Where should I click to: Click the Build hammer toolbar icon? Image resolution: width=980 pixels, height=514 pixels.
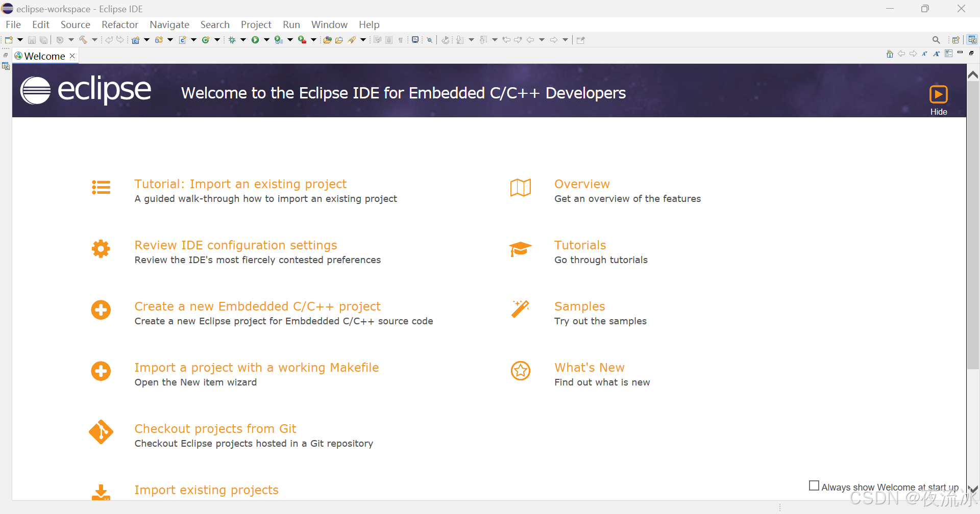83,40
